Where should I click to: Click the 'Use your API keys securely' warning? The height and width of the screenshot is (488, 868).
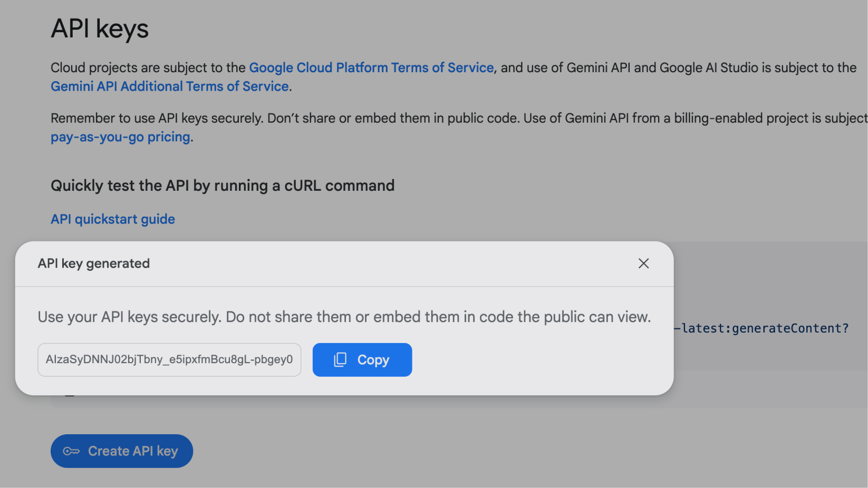click(344, 317)
